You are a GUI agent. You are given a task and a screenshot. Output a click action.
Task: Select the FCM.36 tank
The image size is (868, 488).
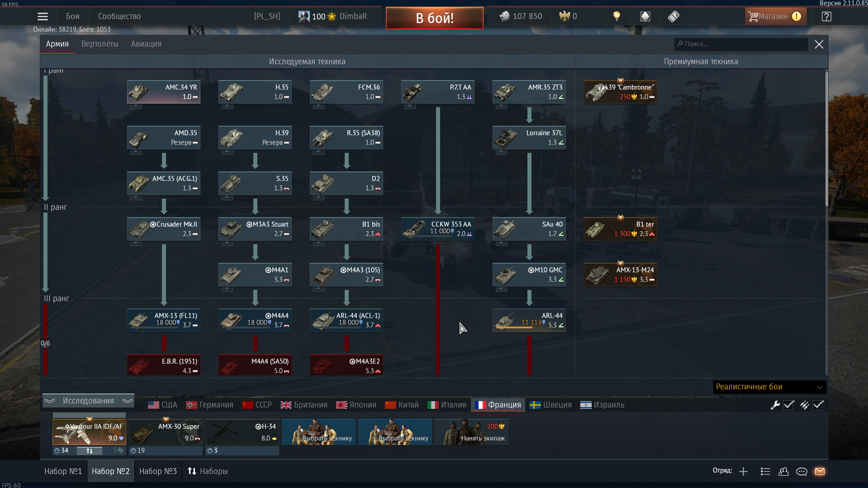(x=346, y=92)
